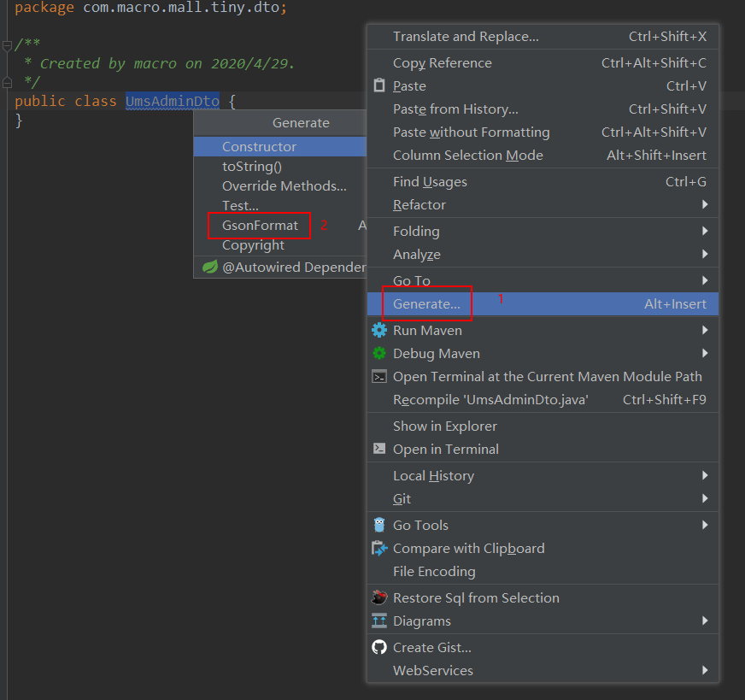Choose Generate... from the context menu
The image size is (745, 700).
426,304
